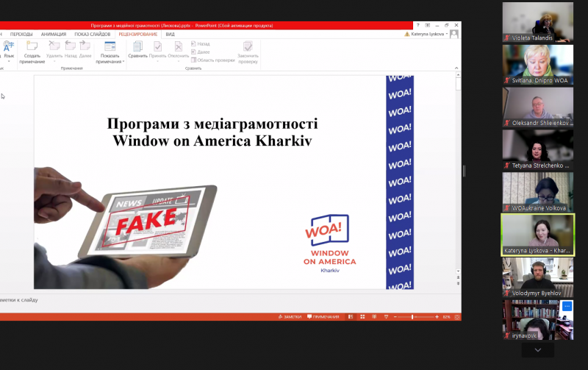Click the notes area Заметки к слайду
Screen dimensions: 588x370
pyautogui.click(x=19, y=300)
